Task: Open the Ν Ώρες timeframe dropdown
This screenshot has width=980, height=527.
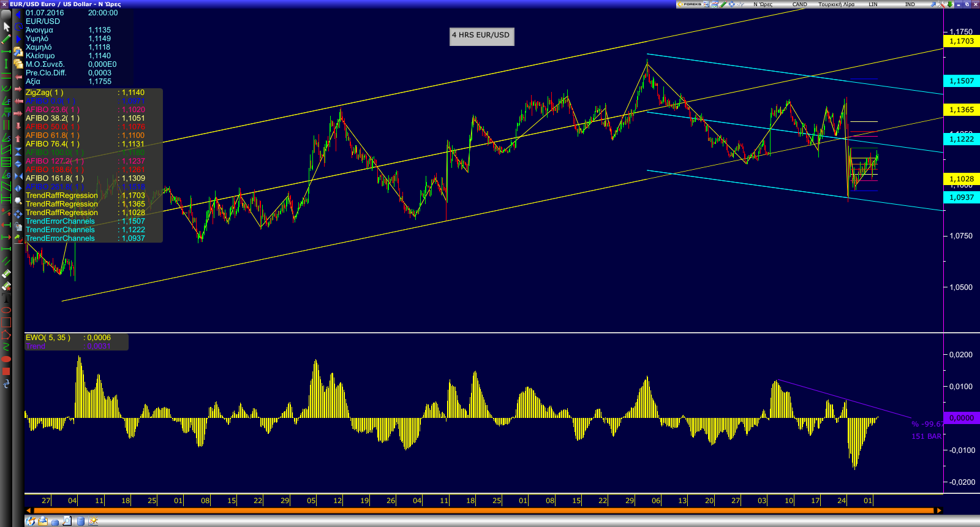Action: 763,4
